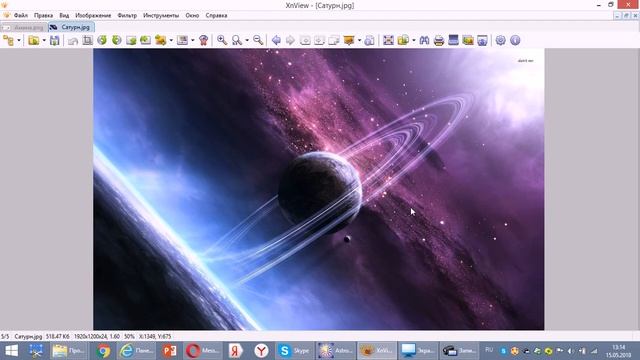Open the Окно menu
640x360 pixels.
click(192, 15)
